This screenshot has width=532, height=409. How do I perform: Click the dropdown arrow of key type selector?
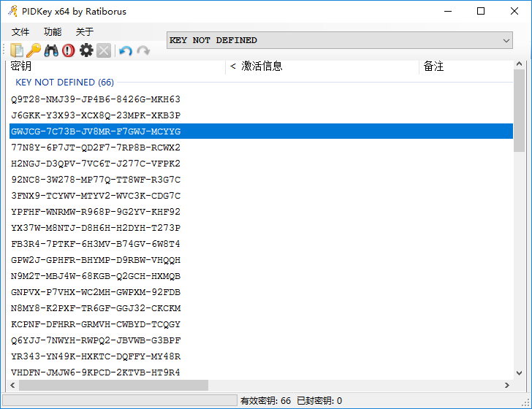506,41
